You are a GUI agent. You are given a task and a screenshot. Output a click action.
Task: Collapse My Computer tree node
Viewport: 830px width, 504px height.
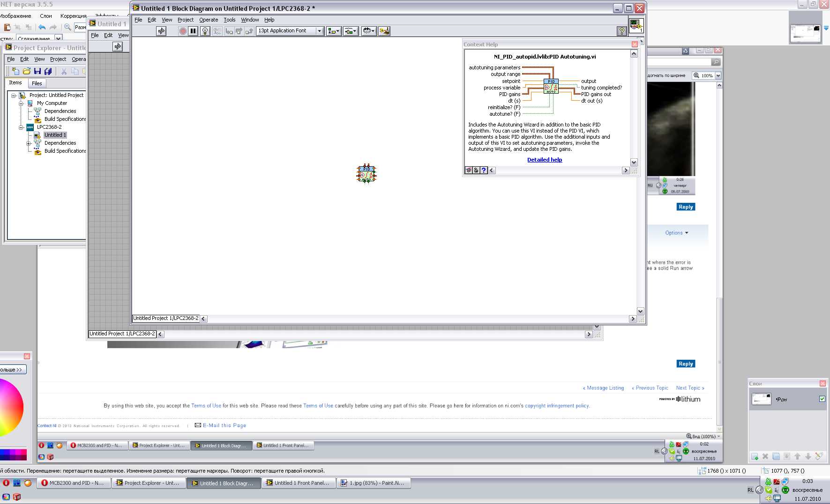click(21, 103)
